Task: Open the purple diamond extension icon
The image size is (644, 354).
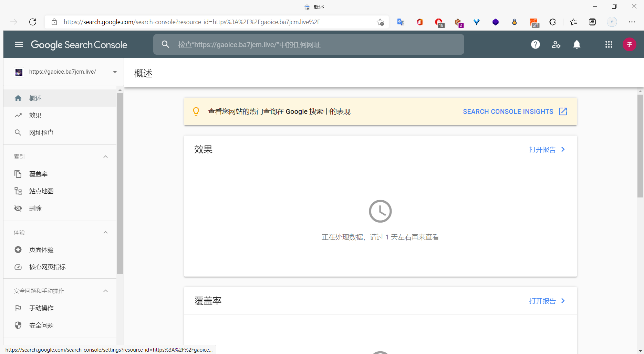Action: (x=496, y=22)
